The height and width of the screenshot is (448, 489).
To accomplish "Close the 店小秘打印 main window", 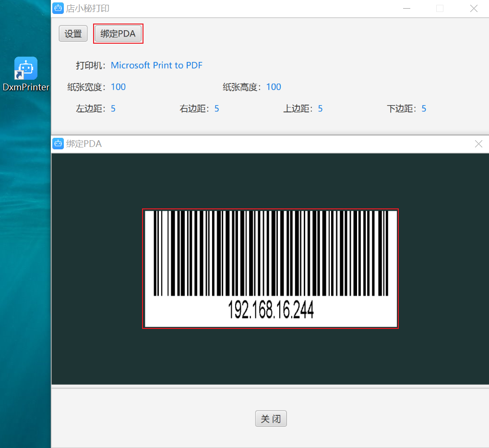I will (x=474, y=9).
